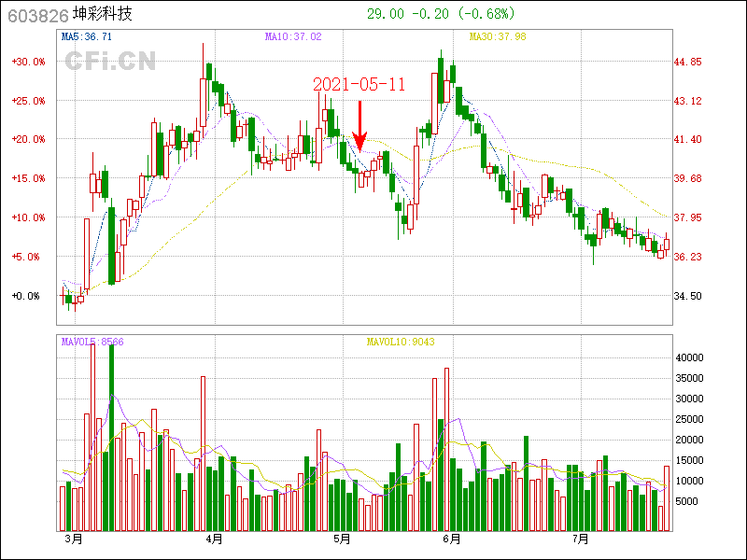747x560 pixels.
Task: Click the 7月 month label
Action: (580, 539)
